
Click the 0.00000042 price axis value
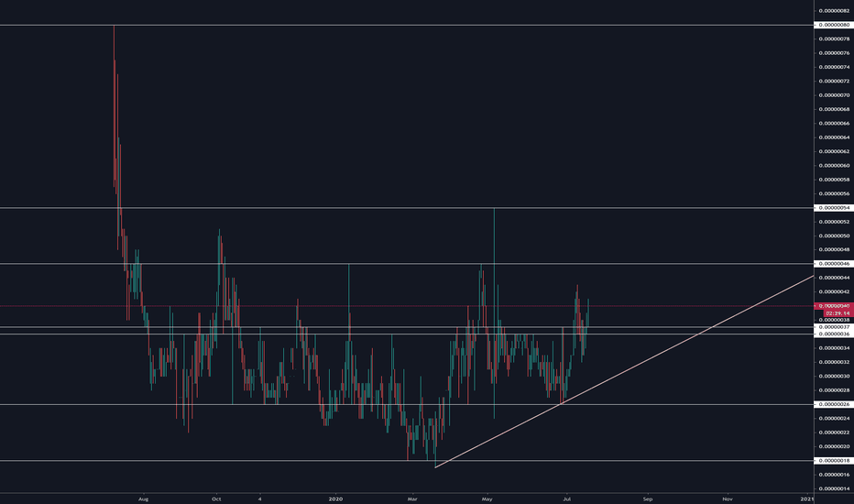click(835, 292)
